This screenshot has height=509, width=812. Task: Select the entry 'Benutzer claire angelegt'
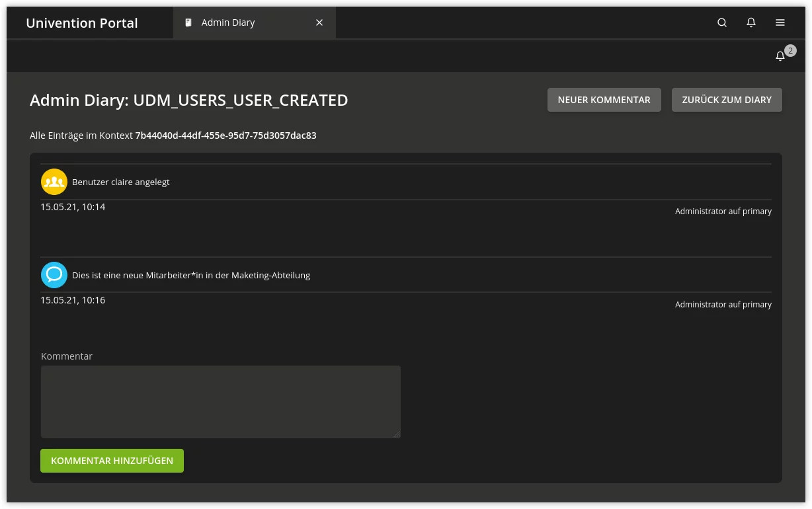coord(121,182)
